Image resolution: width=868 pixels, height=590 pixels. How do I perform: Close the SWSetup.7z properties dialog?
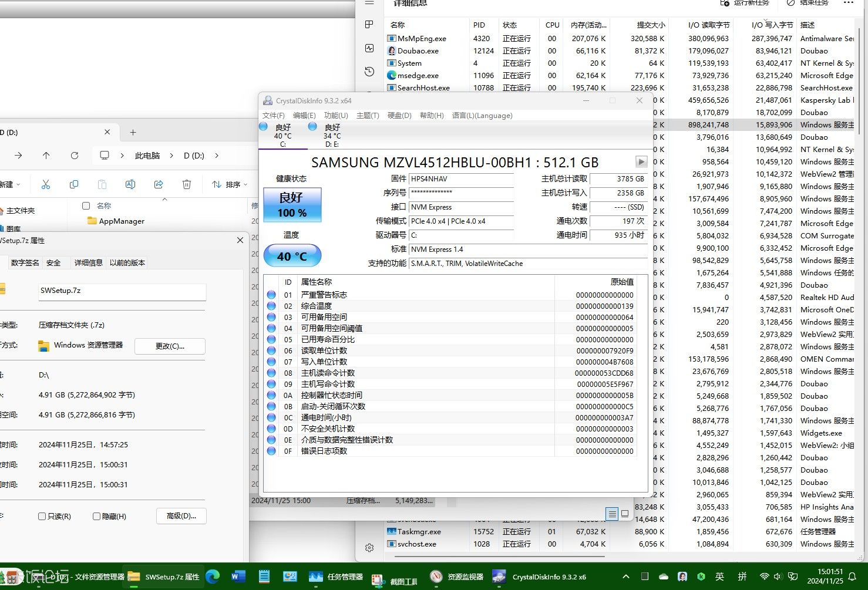[x=240, y=240]
